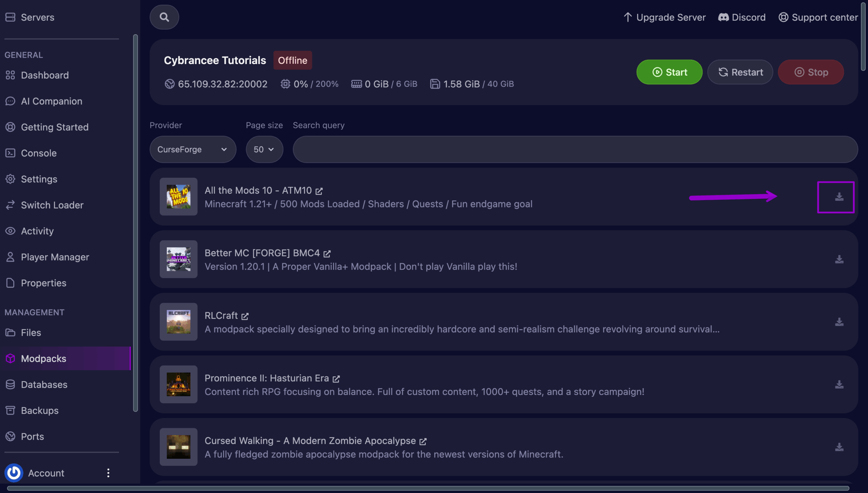Go to Switch Loader section
Image resolution: width=868 pixels, height=493 pixels.
point(52,205)
